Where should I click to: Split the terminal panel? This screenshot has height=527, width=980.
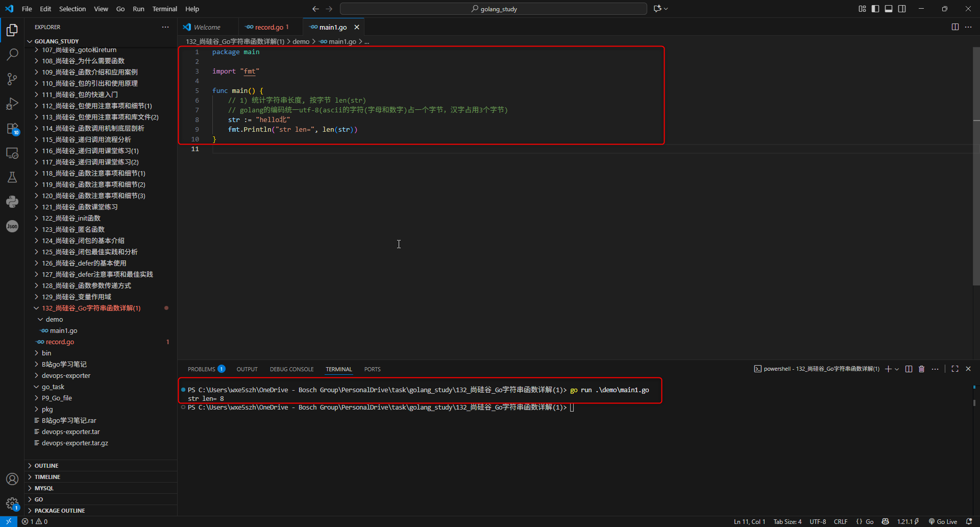coord(909,369)
